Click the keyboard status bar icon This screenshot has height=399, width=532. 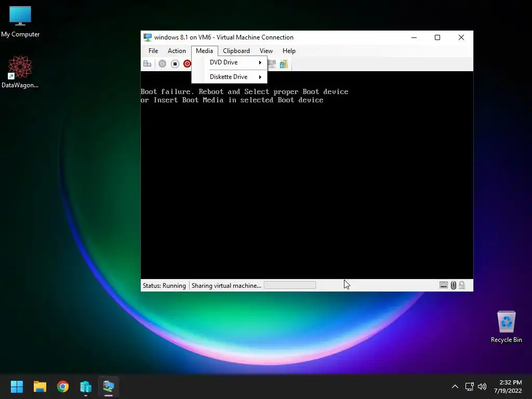pos(444,285)
